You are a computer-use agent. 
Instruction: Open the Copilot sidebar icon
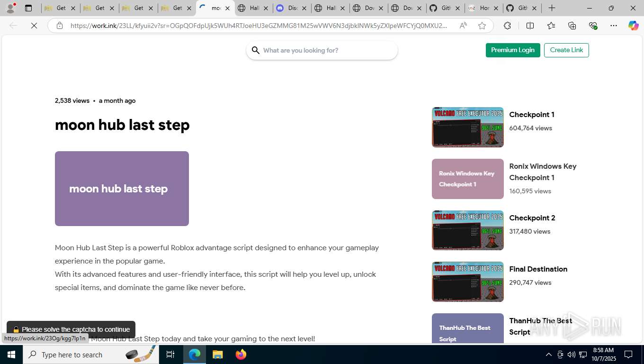click(633, 26)
